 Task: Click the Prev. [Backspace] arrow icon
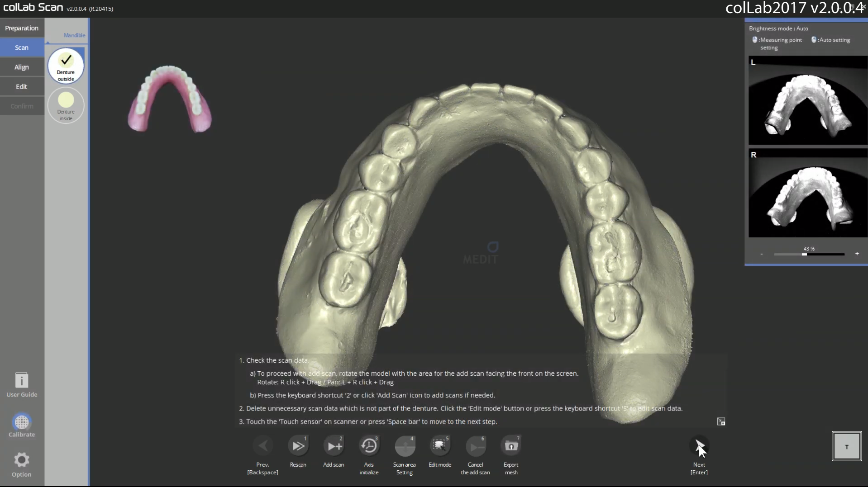(x=263, y=446)
